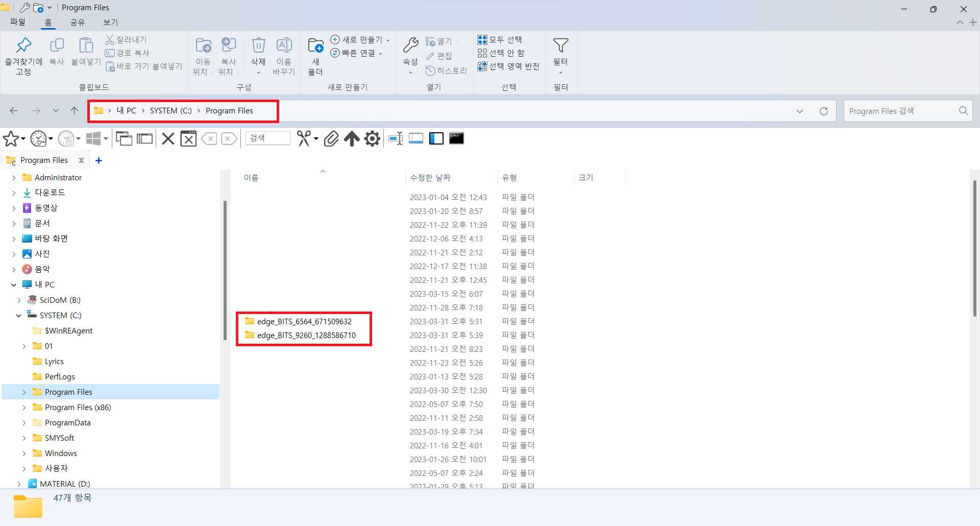Open the address bar history dropdown arrow

(x=800, y=111)
